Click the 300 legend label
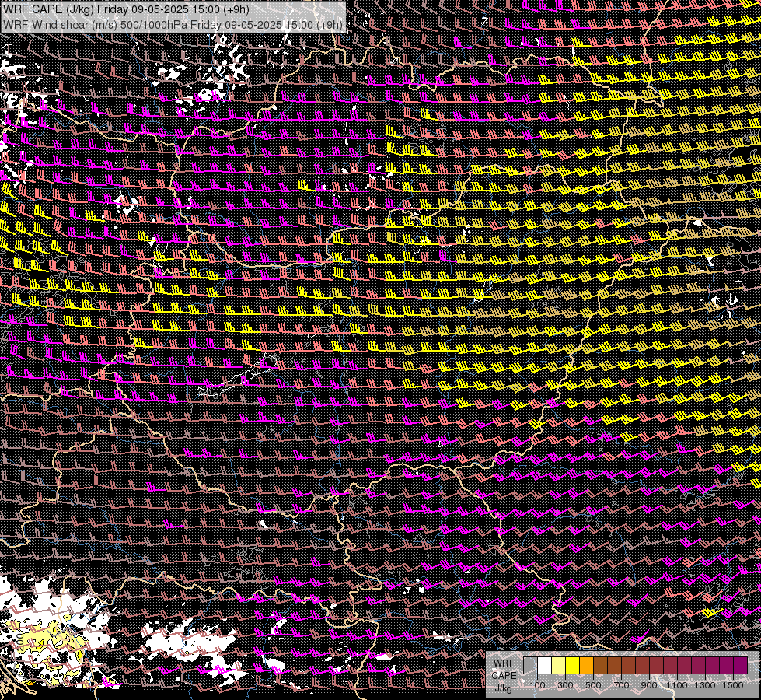This screenshot has height=700, width=761. (565, 685)
